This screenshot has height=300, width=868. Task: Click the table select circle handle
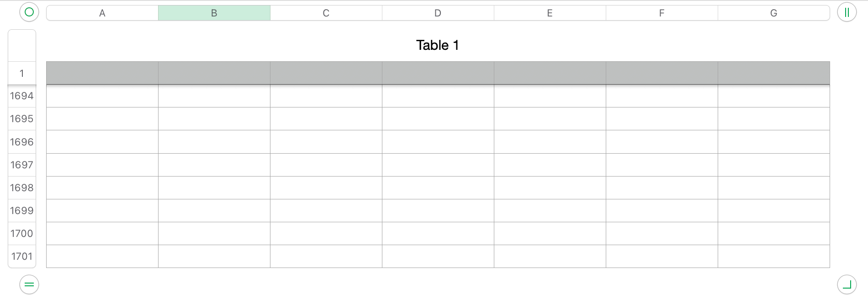coord(29,12)
